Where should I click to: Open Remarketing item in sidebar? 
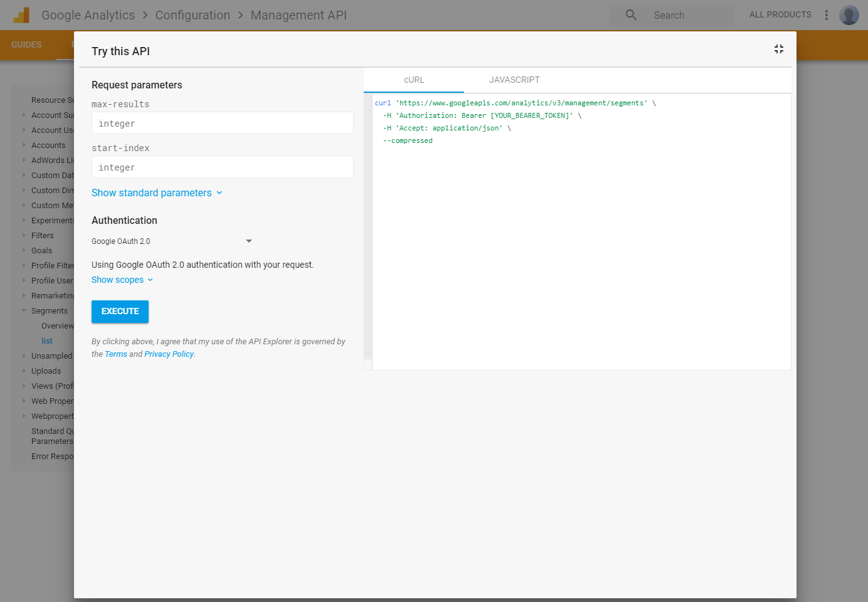click(x=53, y=295)
